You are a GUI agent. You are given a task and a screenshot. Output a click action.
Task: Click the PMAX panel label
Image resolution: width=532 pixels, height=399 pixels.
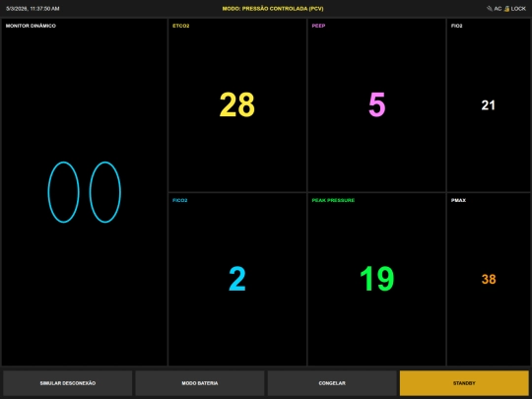(458, 200)
